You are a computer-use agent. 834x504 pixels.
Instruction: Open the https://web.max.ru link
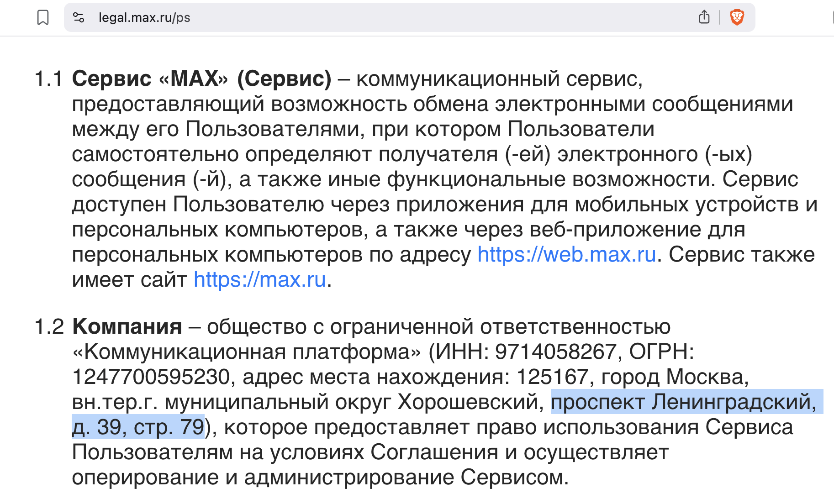[x=566, y=255]
